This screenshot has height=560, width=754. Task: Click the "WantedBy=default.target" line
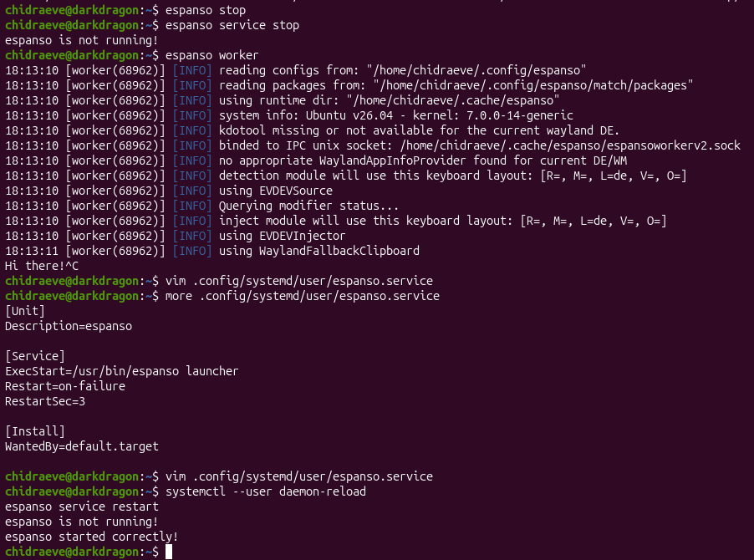coord(81,446)
